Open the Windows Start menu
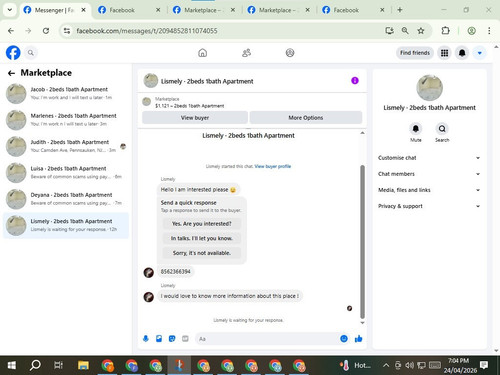The width and height of the screenshot is (500, 375). pyautogui.click(x=12, y=365)
